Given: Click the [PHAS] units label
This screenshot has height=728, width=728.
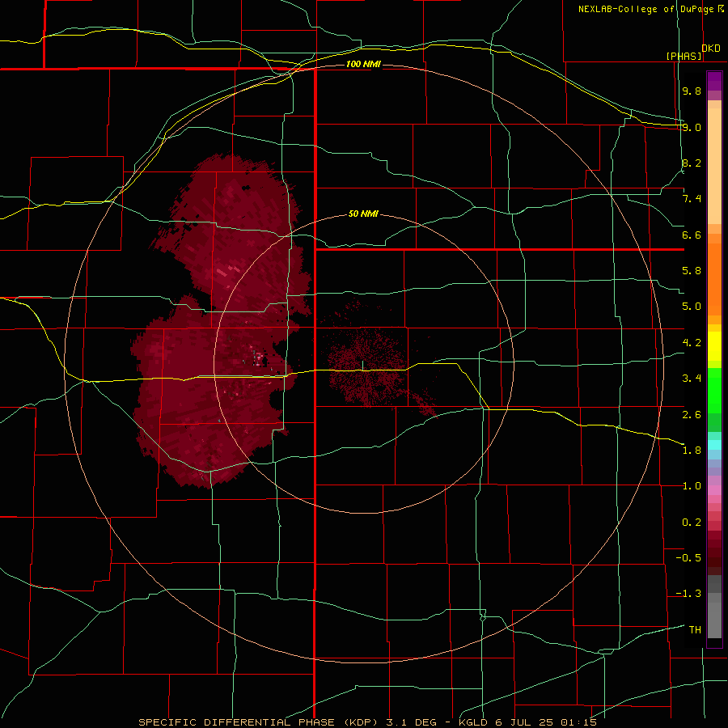Looking at the screenshot, I should coord(684,56).
